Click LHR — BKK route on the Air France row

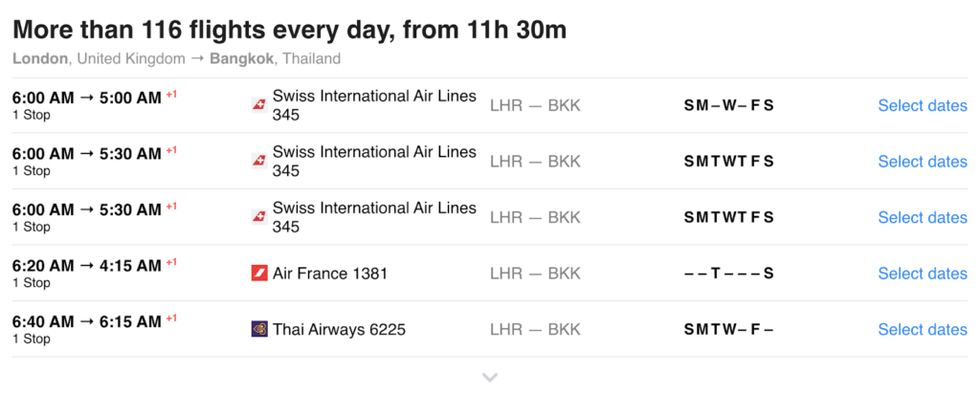click(535, 274)
